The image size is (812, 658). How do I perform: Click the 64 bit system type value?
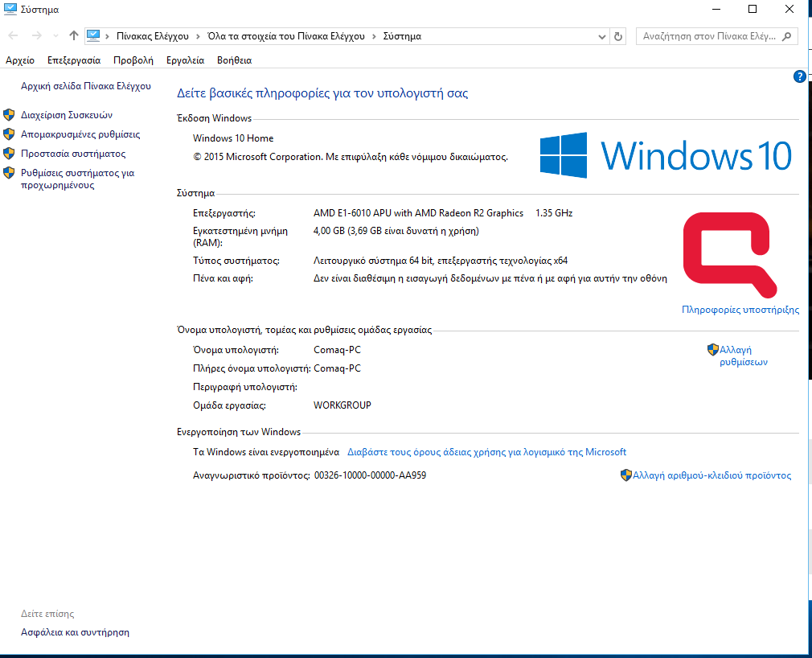441,261
